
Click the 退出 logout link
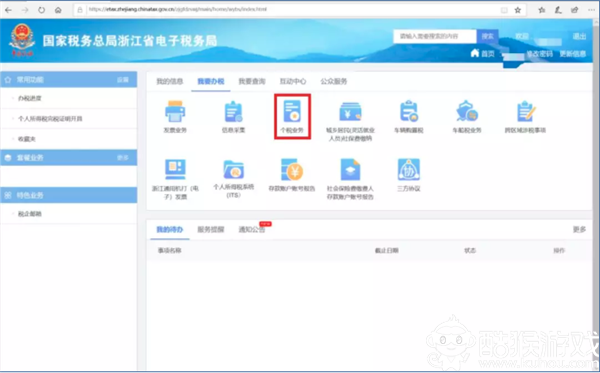579,36
